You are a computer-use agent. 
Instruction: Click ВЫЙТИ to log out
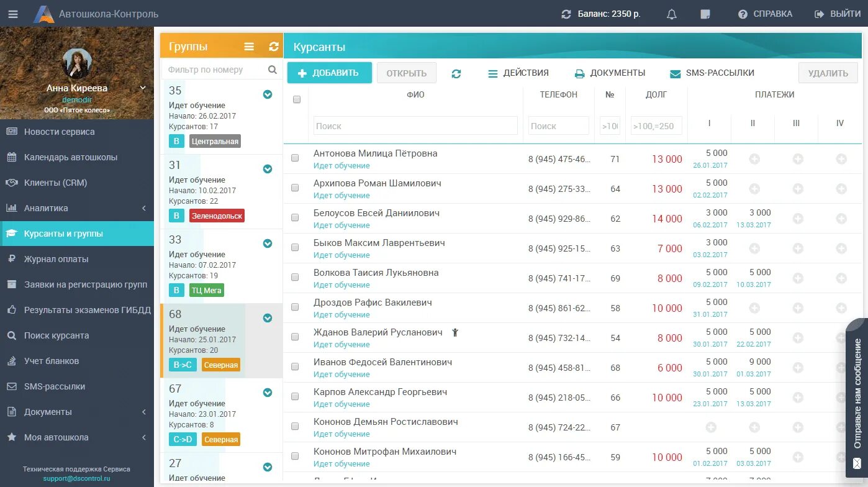tap(838, 14)
